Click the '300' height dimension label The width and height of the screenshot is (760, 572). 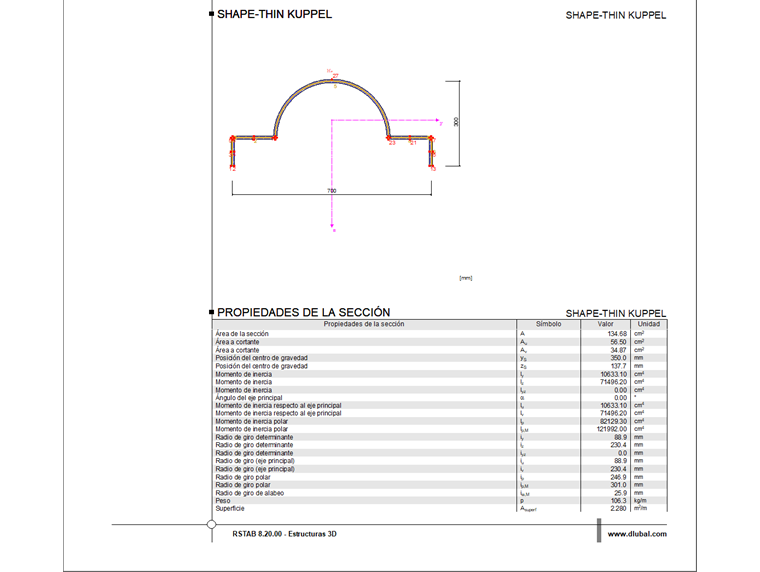456,122
